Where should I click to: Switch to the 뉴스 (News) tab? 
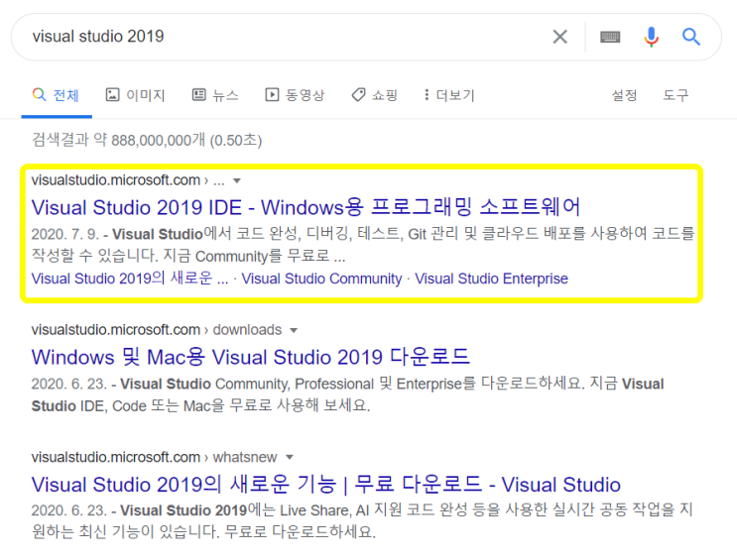pyautogui.click(x=215, y=95)
